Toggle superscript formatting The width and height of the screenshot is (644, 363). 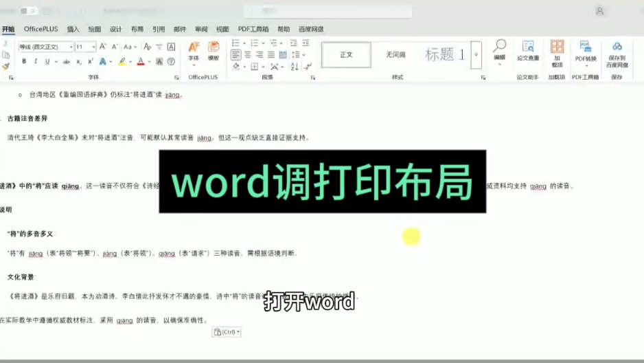click(91, 61)
